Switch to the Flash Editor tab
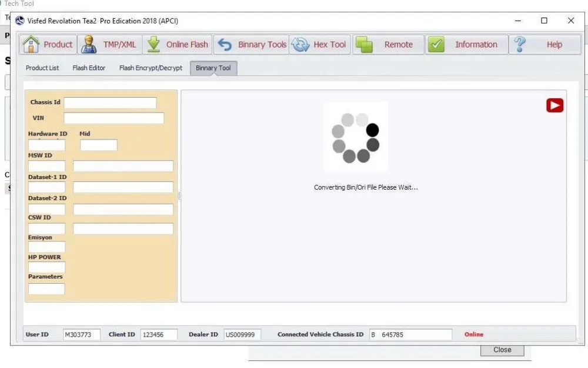The image size is (588, 368). 89,68
